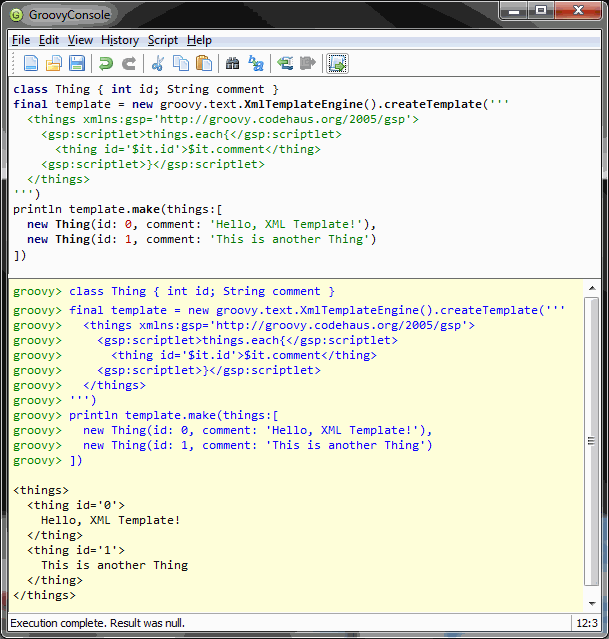This screenshot has height=639, width=609.
Task: Click the 'println template.make' editor line
Action: click(x=117, y=209)
